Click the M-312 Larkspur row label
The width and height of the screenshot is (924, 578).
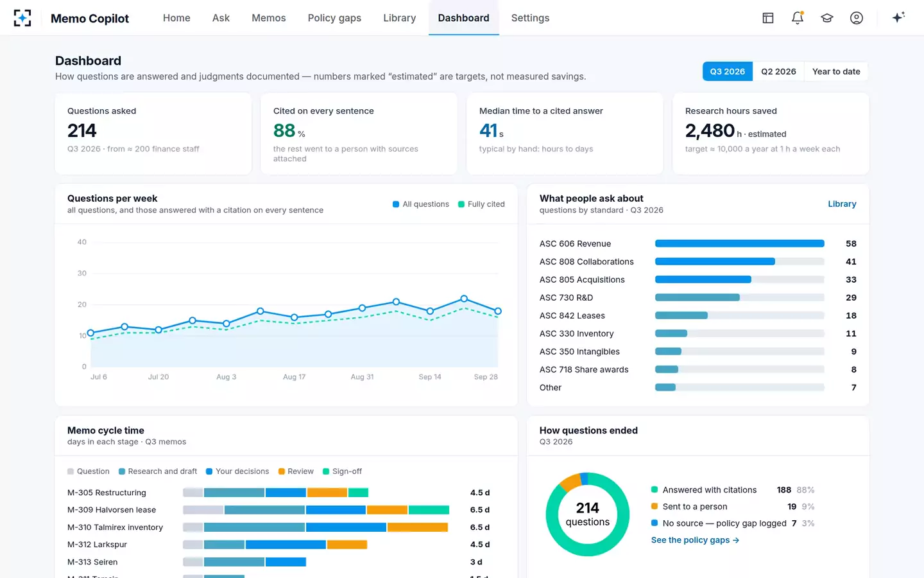[x=98, y=545]
